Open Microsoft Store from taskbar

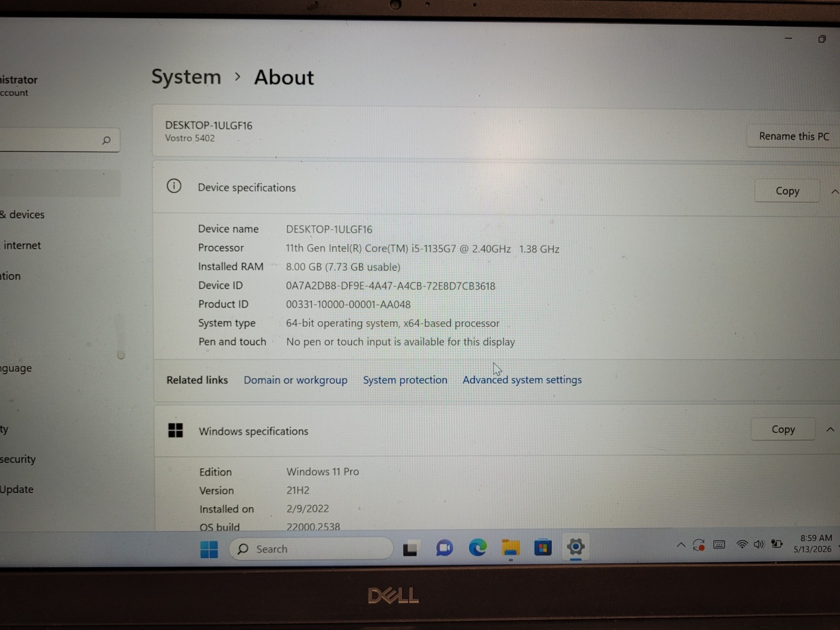(x=543, y=548)
